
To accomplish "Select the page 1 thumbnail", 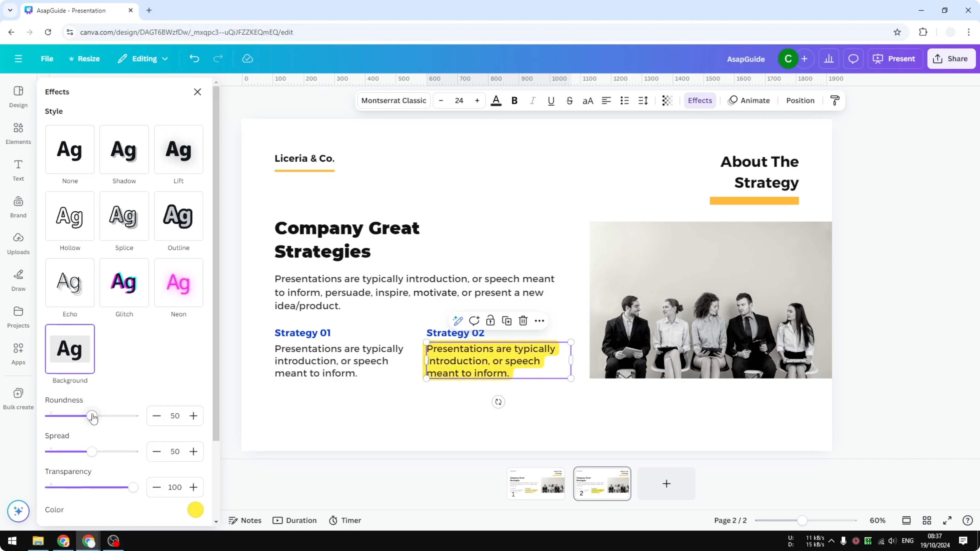I will click(x=536, y=483).
